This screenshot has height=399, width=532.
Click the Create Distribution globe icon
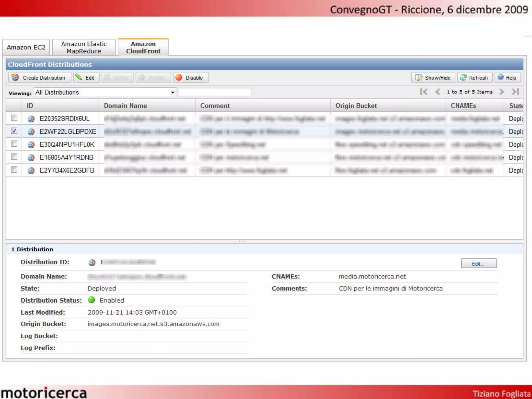(15, 77)
